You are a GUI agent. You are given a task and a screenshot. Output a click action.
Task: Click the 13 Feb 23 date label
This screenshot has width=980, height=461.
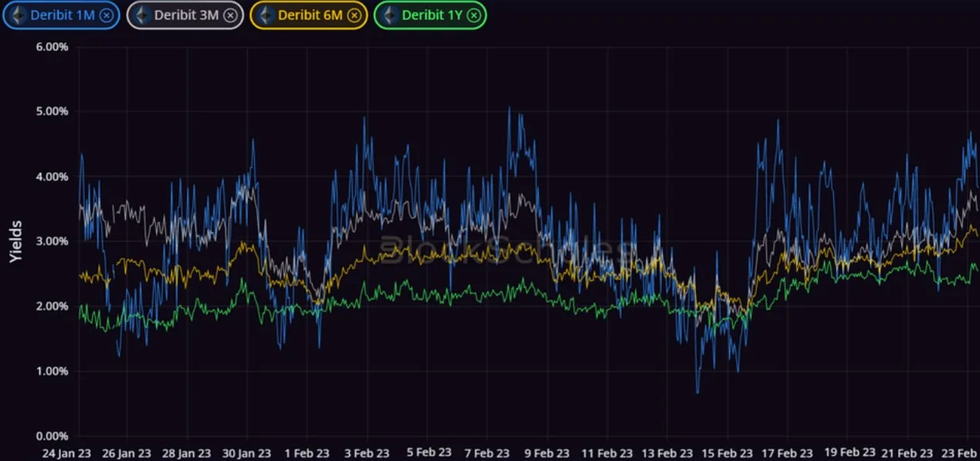pos(668,453)
